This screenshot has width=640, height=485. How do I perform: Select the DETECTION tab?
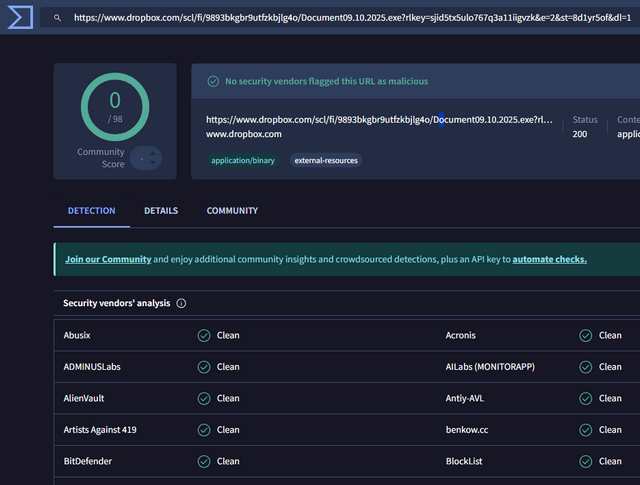point(91,211)
